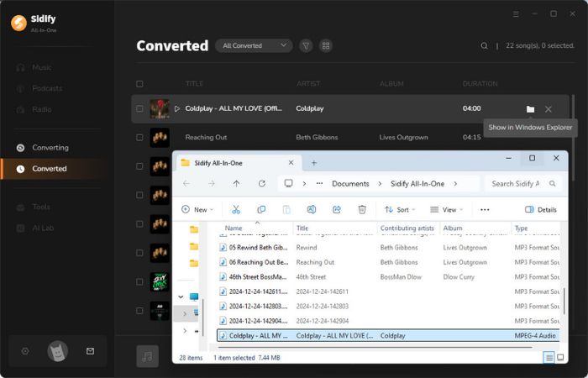
Task: Click the music note icon at bottom
Action: [147, 356]
